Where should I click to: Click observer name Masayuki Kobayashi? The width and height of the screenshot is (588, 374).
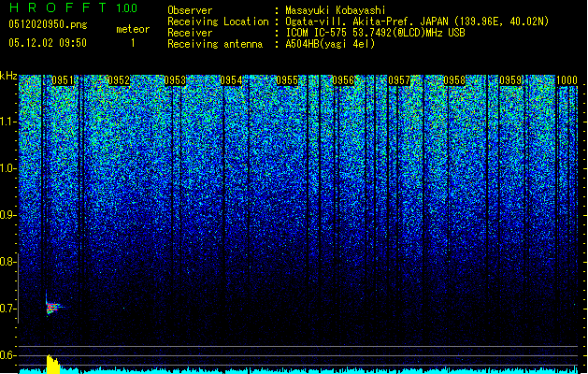tap(336, 10)
